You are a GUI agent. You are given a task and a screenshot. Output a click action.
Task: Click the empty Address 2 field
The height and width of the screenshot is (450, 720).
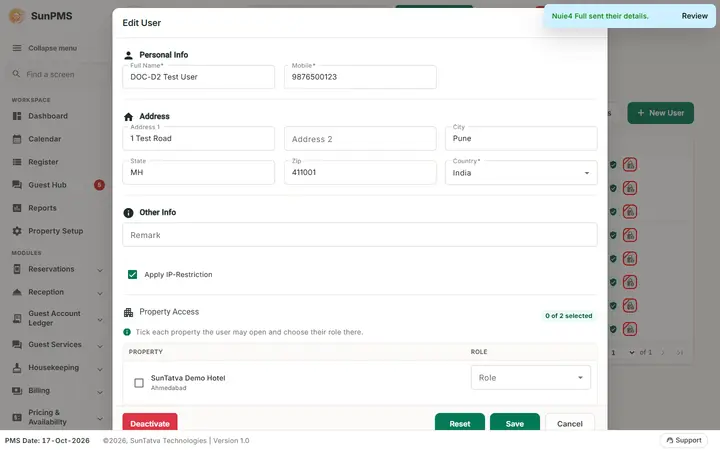360,139
